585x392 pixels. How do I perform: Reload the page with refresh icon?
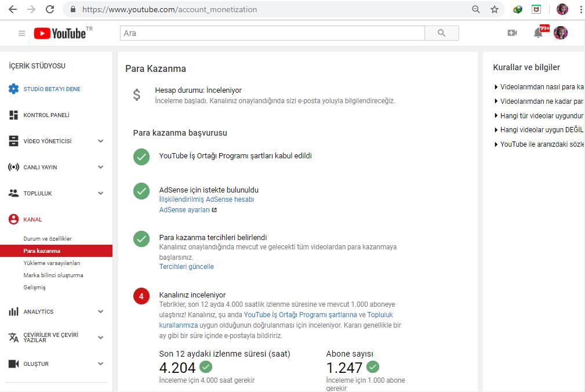click(50, 9)
